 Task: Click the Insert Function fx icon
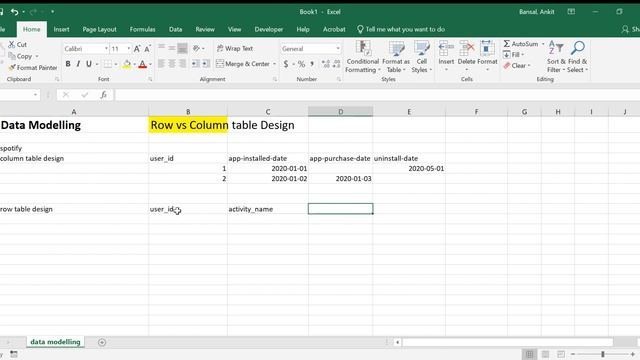(104, 95)
